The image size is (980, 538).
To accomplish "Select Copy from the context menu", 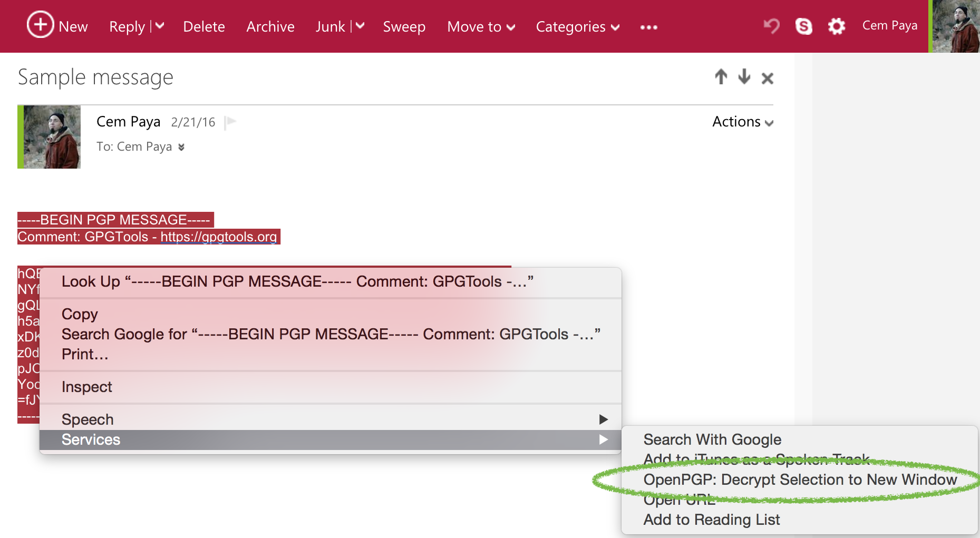I will (80, 314).
